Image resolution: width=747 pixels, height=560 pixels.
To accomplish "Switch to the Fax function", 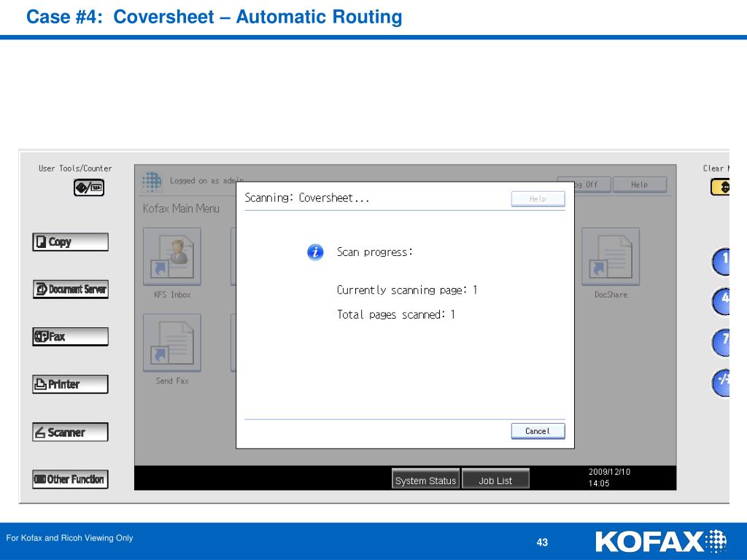I will pos(71,337).
